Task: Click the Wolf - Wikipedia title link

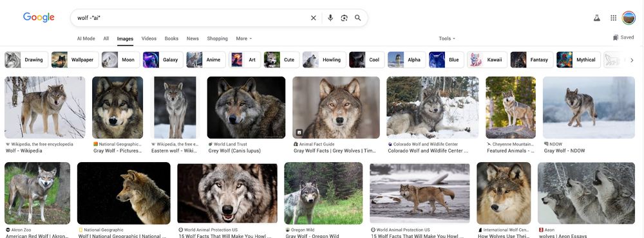Action: coord(24,151)
